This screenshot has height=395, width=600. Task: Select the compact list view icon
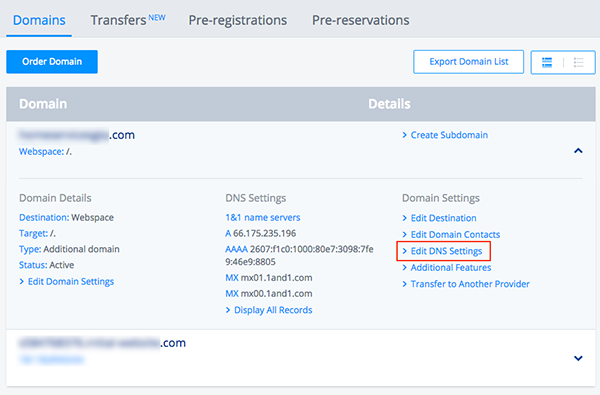[579, 62]
